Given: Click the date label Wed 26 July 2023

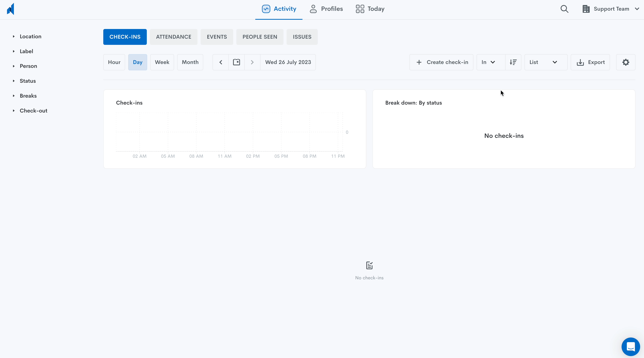Looking at the screenshot, I should pyautogui.click(x=288, y=62).
